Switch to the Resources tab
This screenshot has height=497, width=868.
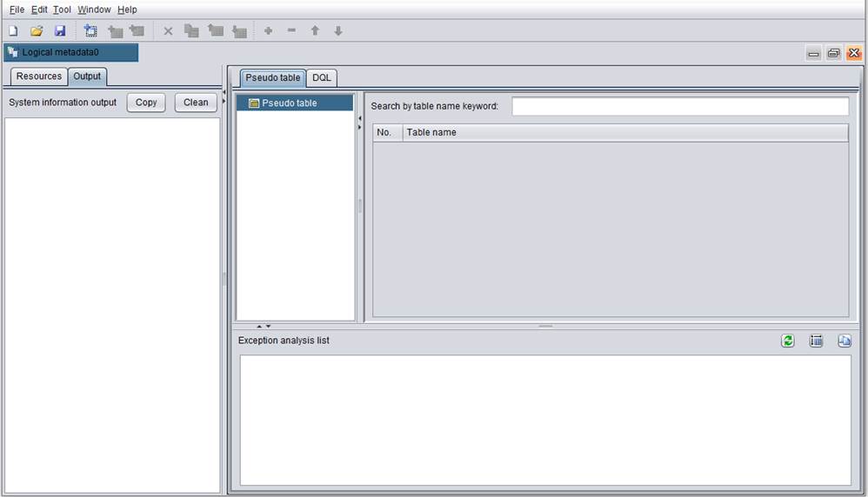(39, 76)
